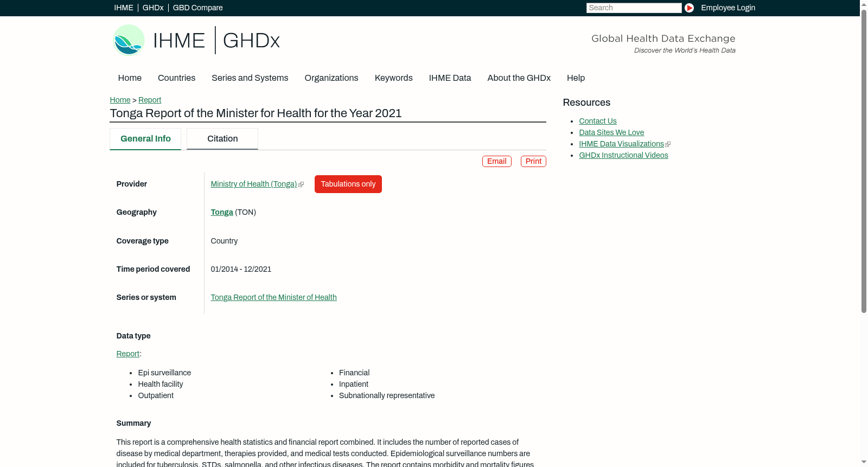
Task: Open the Keywords menu
Action: pyautogui.click(x=394, y=78)
